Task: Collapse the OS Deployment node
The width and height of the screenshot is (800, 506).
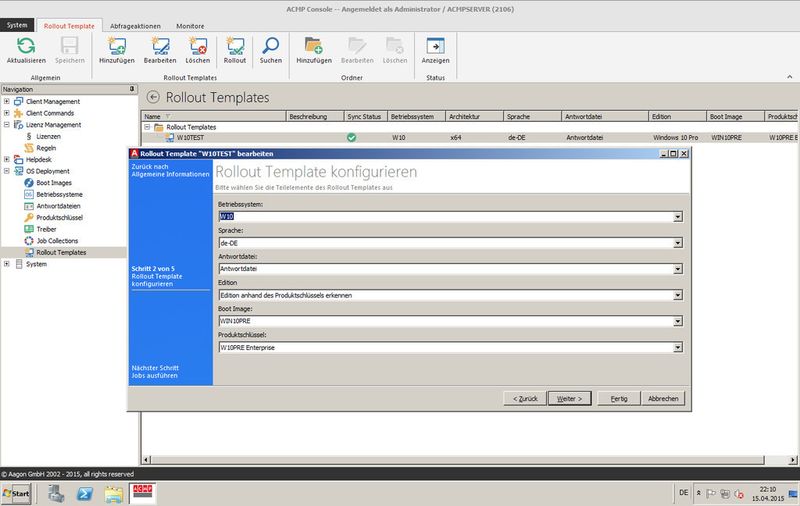Action: coord(7,171)
